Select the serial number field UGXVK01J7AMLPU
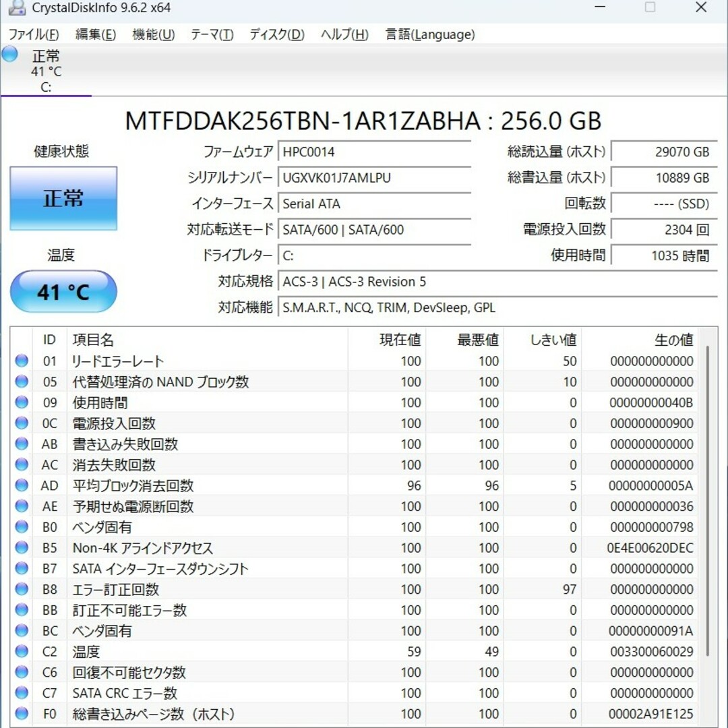The width and height of the screenshot is (728, 728). click(x=375, y=178)
